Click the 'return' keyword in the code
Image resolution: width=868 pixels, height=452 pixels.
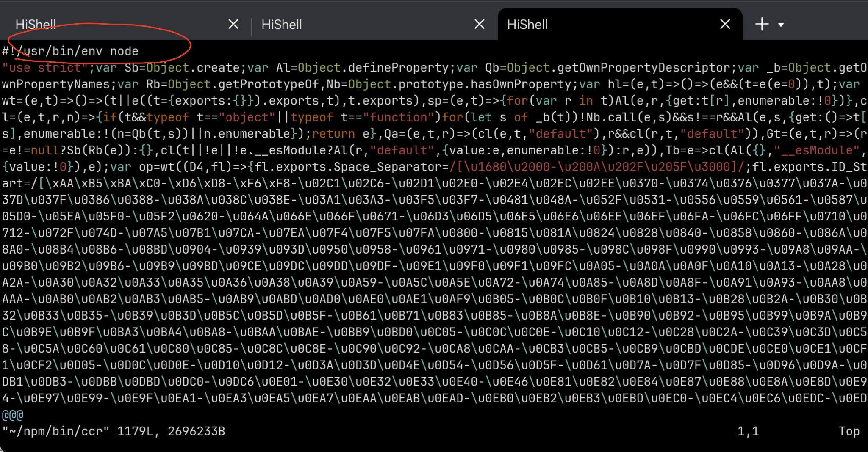333,134
